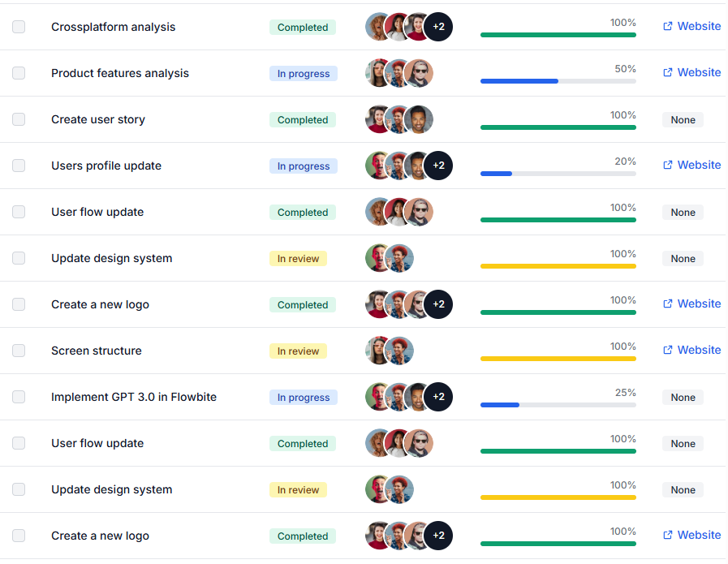The width and height of the screenshot is (728, 564).
Task: Select the checkbox beside Update design system
Action: (x=19, y=258)
